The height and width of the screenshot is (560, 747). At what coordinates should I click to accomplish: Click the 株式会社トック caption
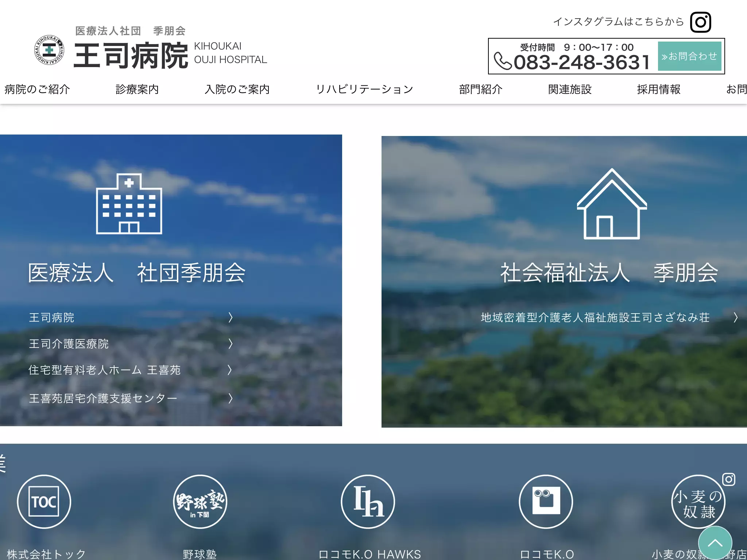click(x=46, y=554)
